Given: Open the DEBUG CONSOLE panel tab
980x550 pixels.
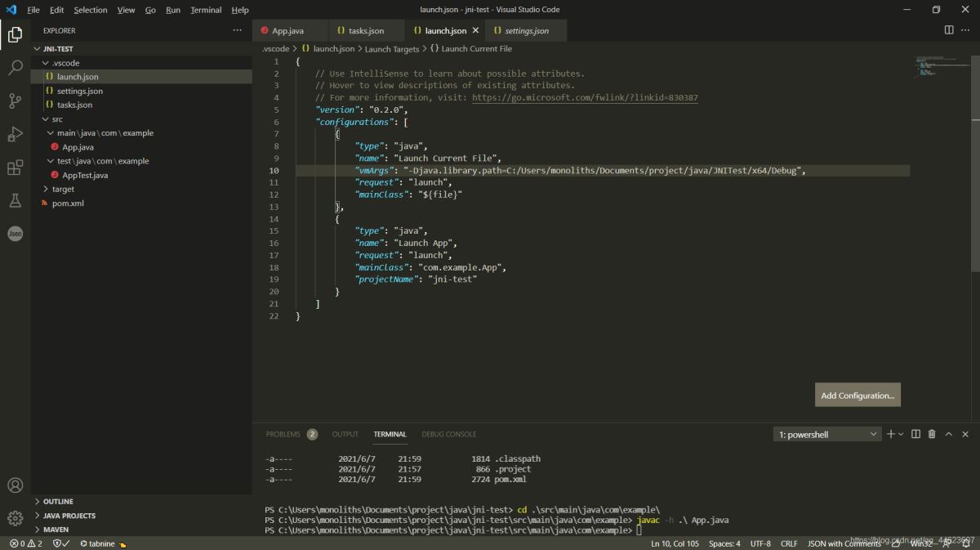Looking at the screenshot, I should pyautogui.click(x=449, y=434).
